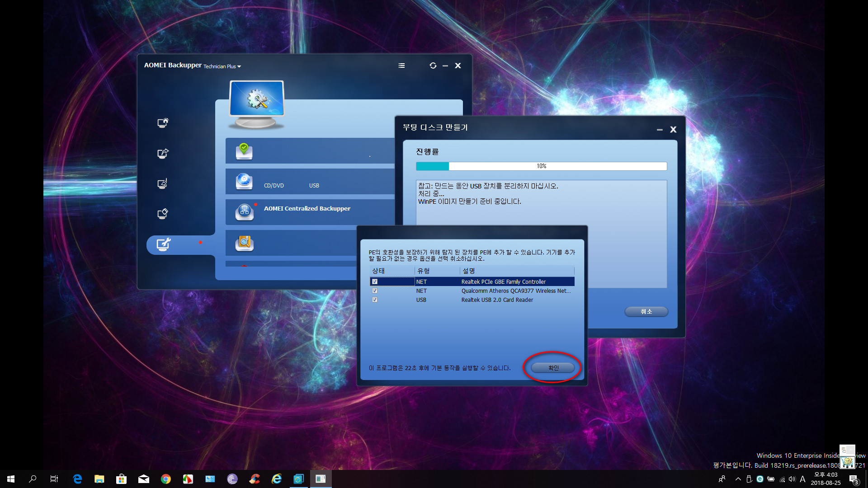The width and height of the screenshot is (868, 488).
Task: Open the network Wi-Fi tray icon
Action: pyautogui.click(x=782, y=479)
